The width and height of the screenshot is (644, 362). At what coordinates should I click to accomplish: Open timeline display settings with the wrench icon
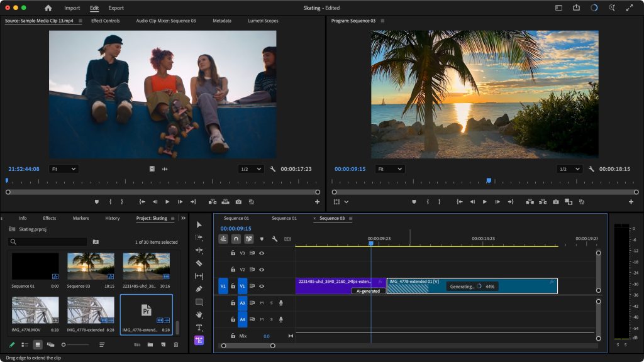coord(274,238)
